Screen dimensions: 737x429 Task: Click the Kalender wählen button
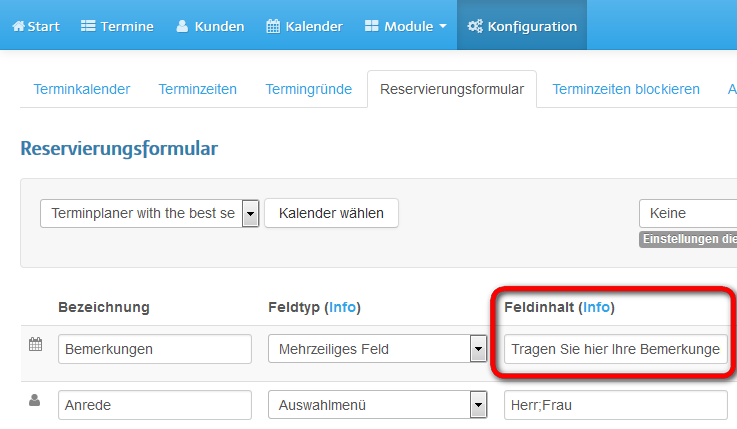(x=331, y=213)
